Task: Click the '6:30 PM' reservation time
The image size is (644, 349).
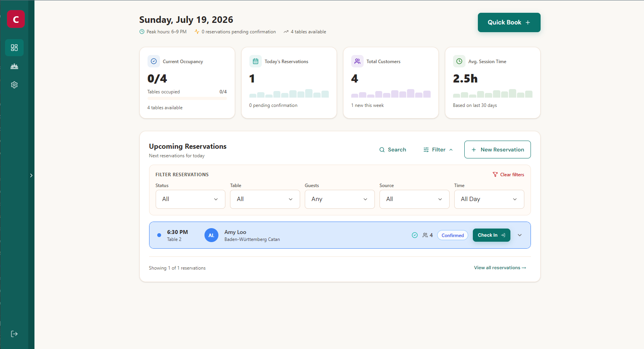Action: 177,232
